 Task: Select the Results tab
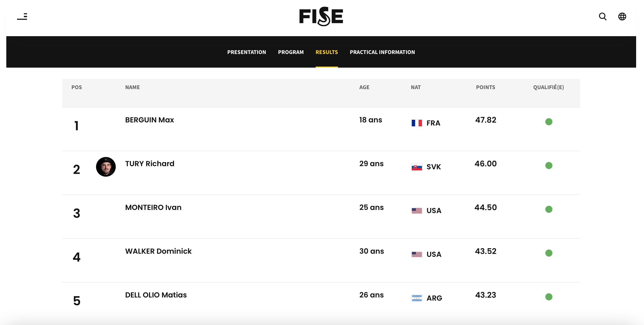[326, 52]
